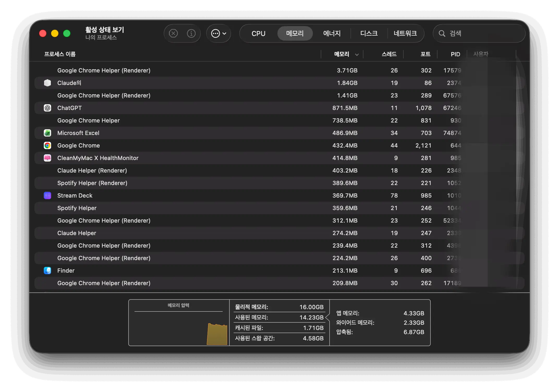Select the Microsoft Excel process name

point(78,133)
